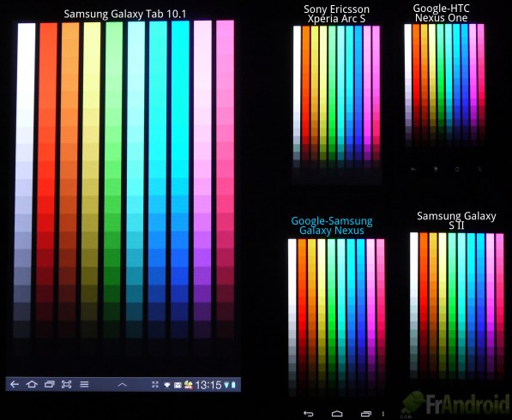512x420 pixels.
Task: Select the red bar on Galaxy Tab 10.1
Action: point(46,181)
